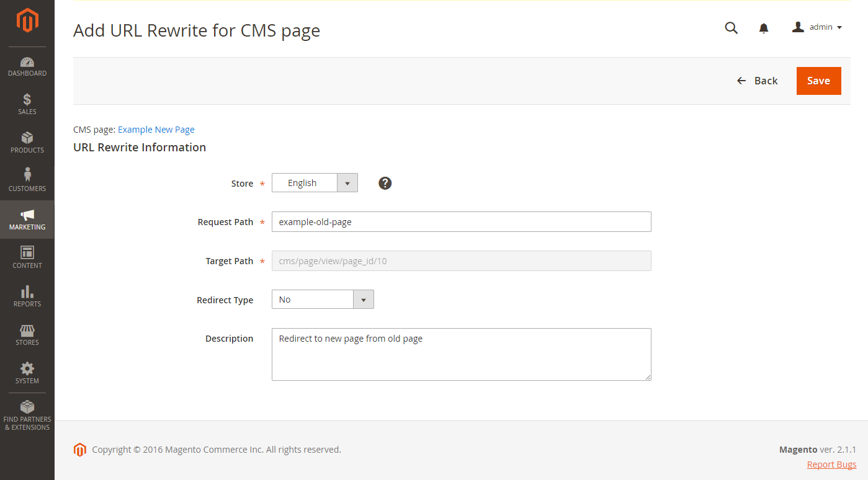Click the Magento logo in the sidebar
This screenshot has width=868, height=480.
point(27,20)
